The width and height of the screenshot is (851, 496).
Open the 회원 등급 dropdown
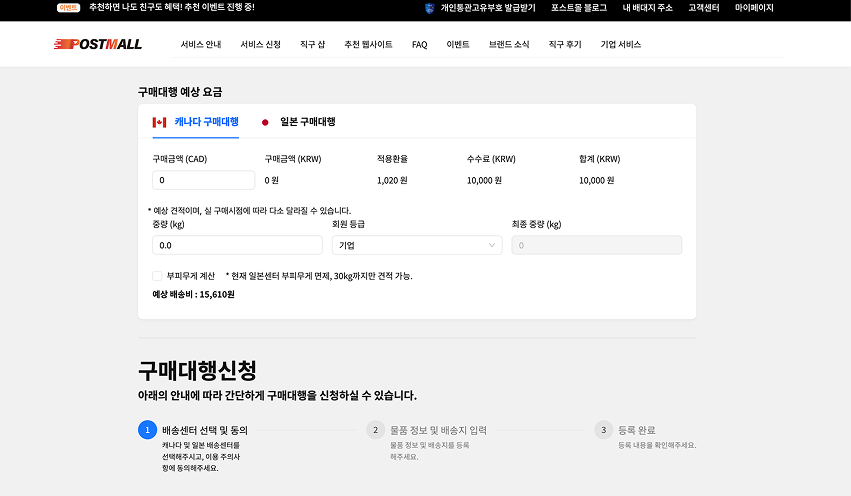(417, 245)
